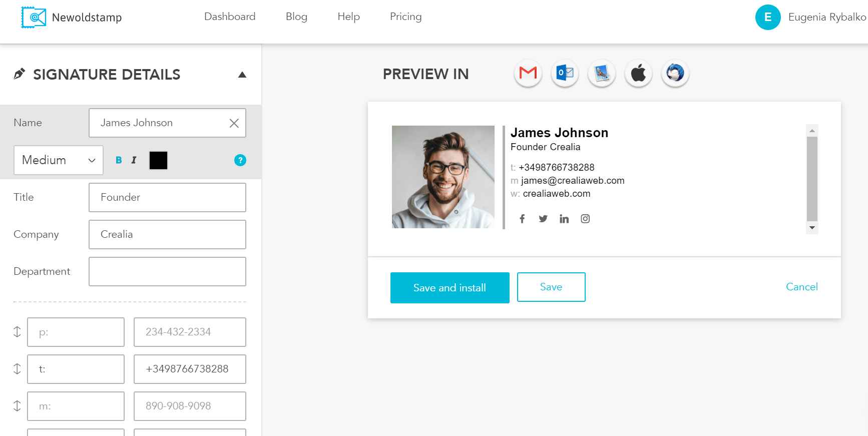Image resolution: width=868 pixels, height=436 pixels.
Task: Preview signature in Apple Mail
Action: point(638,73)
